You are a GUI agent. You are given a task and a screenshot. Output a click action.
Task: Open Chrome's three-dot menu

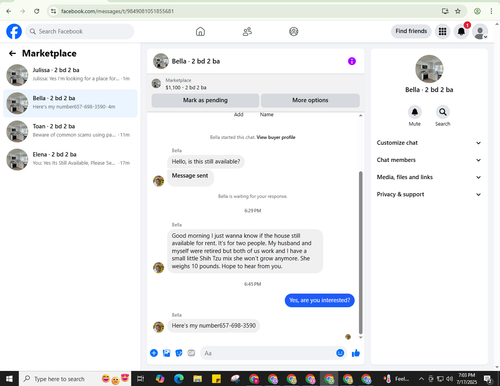click(x=491, y=11)
